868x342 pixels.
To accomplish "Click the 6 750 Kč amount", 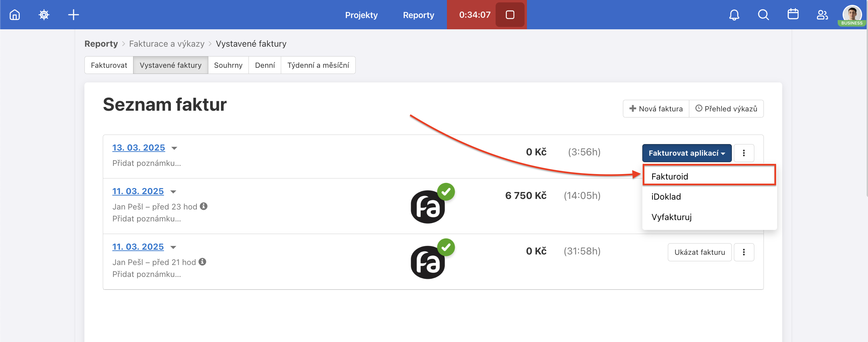I will pyautogui.click(x=526, y=196).
